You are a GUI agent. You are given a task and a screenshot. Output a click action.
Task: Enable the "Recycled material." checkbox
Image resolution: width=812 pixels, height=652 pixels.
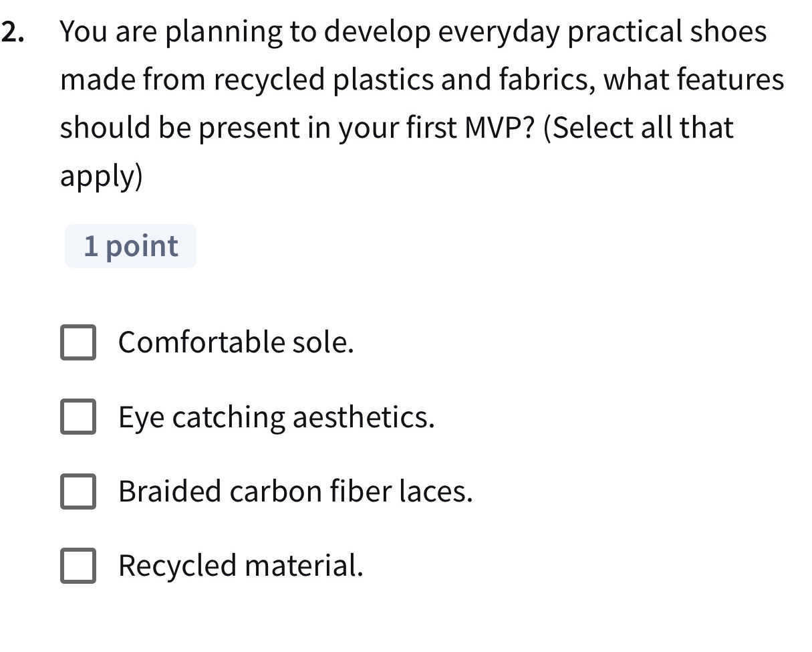point(78,566)
